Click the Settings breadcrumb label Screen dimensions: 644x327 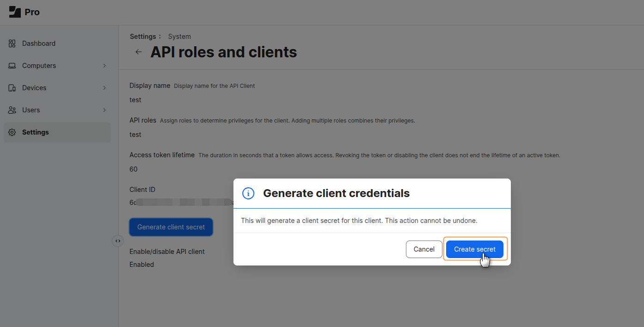(143, 37)
